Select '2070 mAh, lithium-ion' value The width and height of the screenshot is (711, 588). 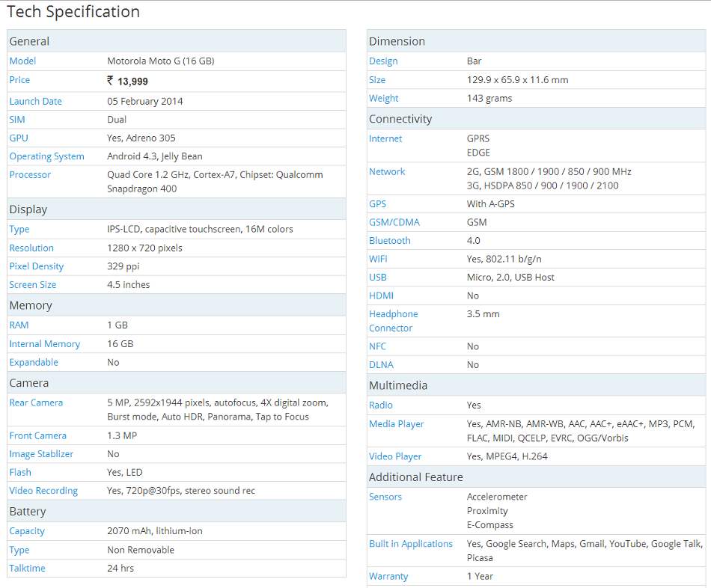(155, 531)
